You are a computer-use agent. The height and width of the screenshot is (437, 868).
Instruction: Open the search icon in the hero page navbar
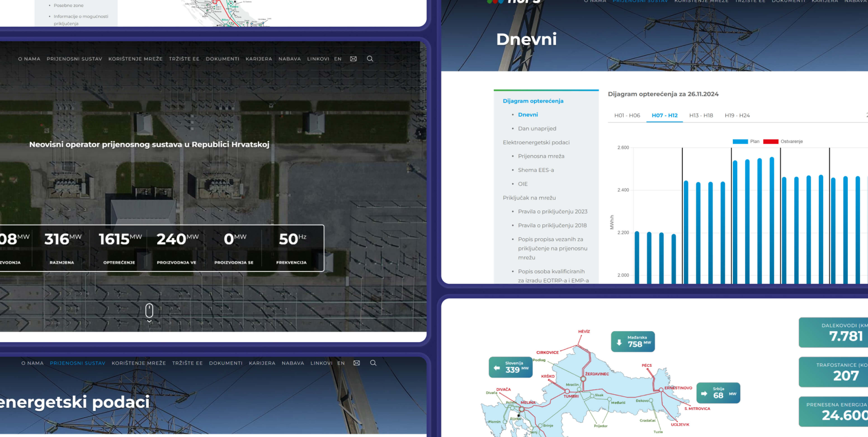pos(370,59)
